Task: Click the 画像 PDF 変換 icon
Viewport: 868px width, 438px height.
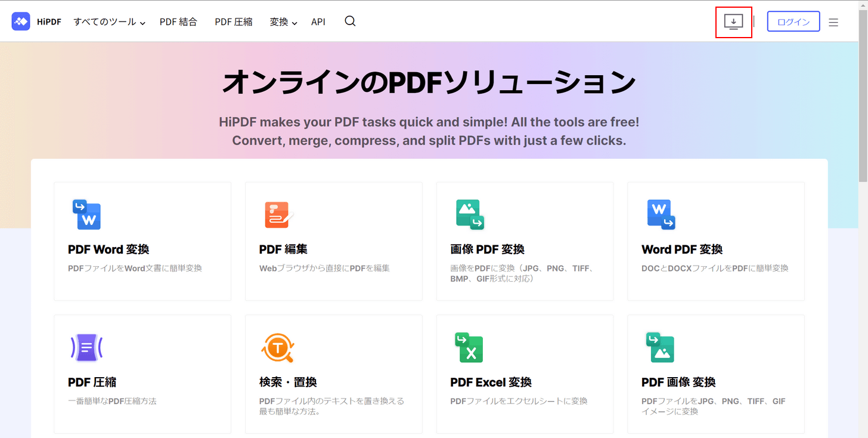Action: (470, 215)
